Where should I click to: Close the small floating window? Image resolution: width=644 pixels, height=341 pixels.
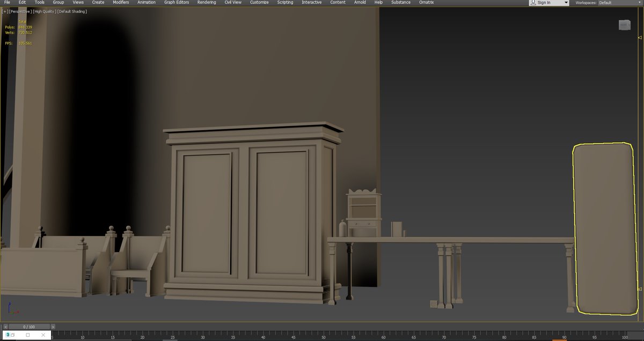[45, 335]
